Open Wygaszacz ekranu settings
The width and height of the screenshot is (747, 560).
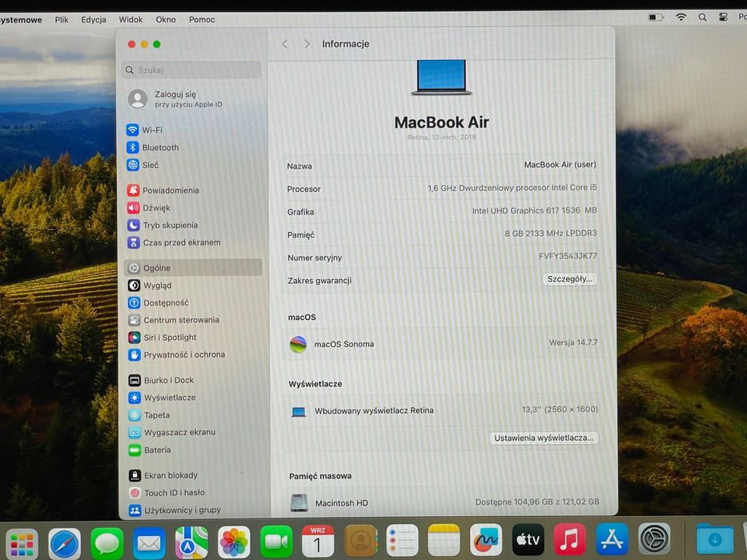coord(172,432)
